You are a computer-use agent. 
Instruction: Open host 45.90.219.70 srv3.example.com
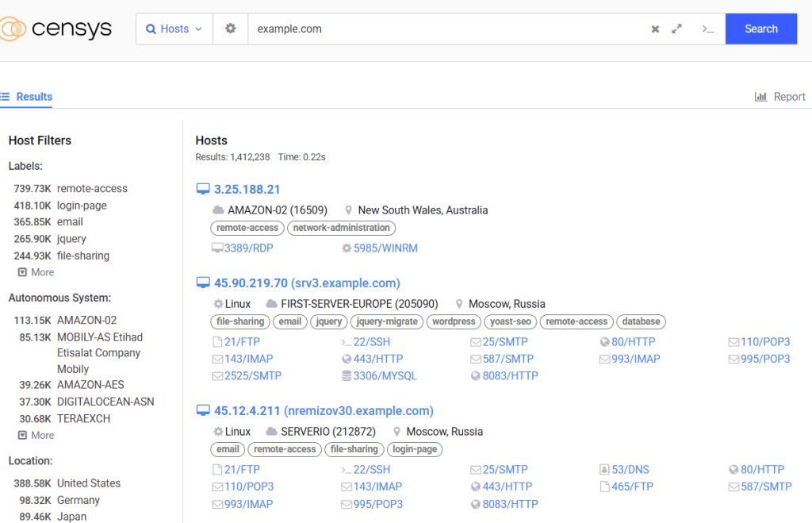click(307, 283)
